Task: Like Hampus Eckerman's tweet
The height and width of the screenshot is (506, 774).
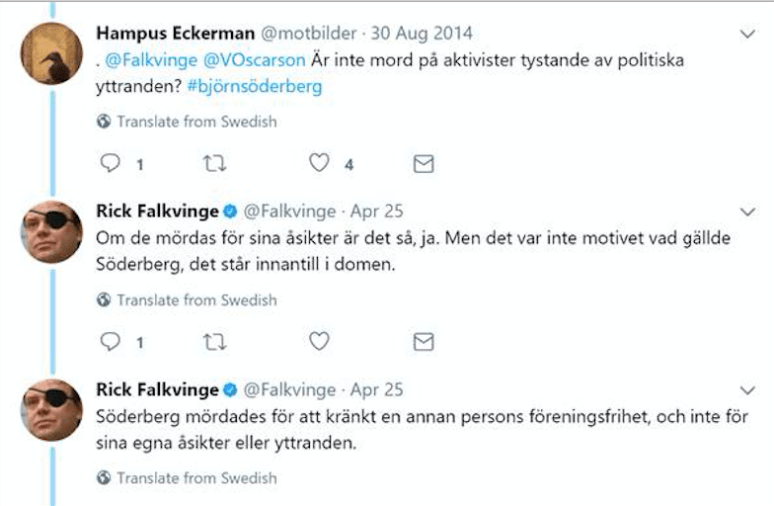Action: (x=319, y=164)
